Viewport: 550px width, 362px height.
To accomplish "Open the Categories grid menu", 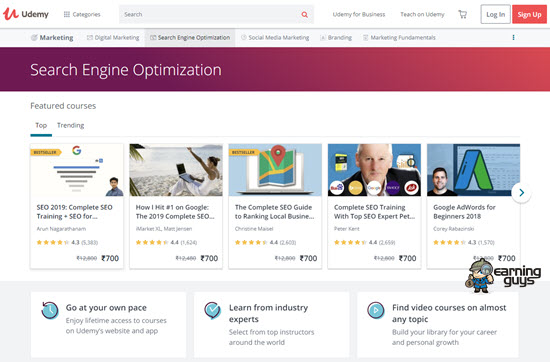I will (x=82, y=14).
